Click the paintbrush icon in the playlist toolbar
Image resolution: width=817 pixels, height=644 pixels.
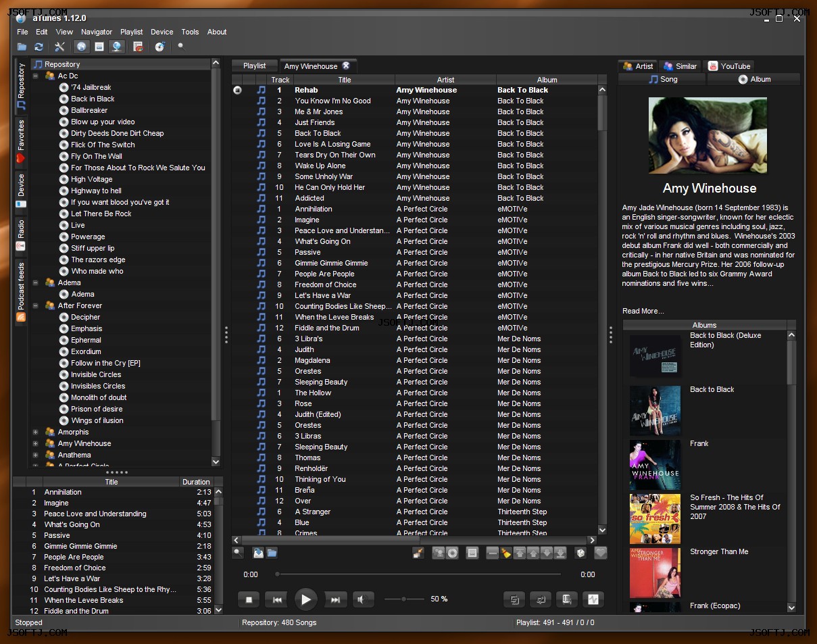pyautogui.click(x=418, y=553)
